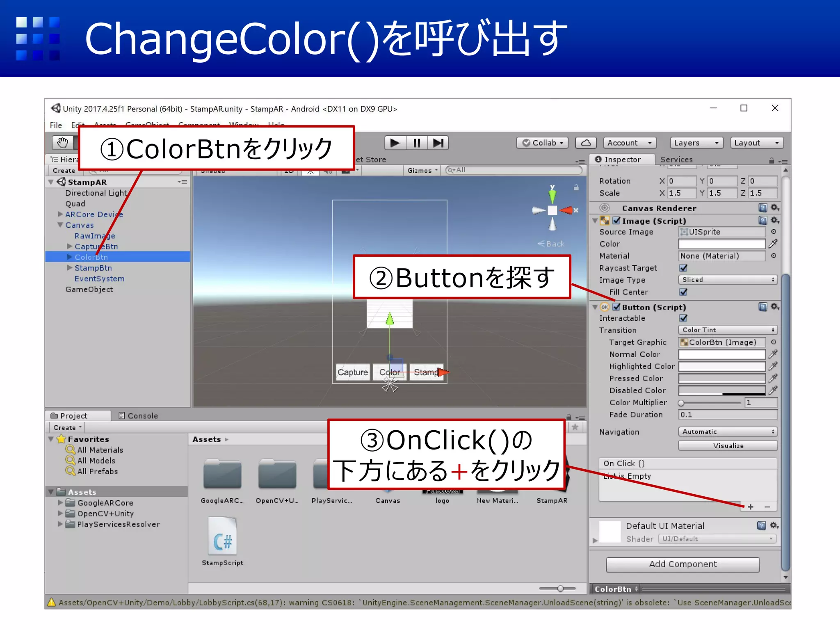Expand StampBtn in Hierarchy
This screenshot has width=840, height=630.
tap(69, 268)
